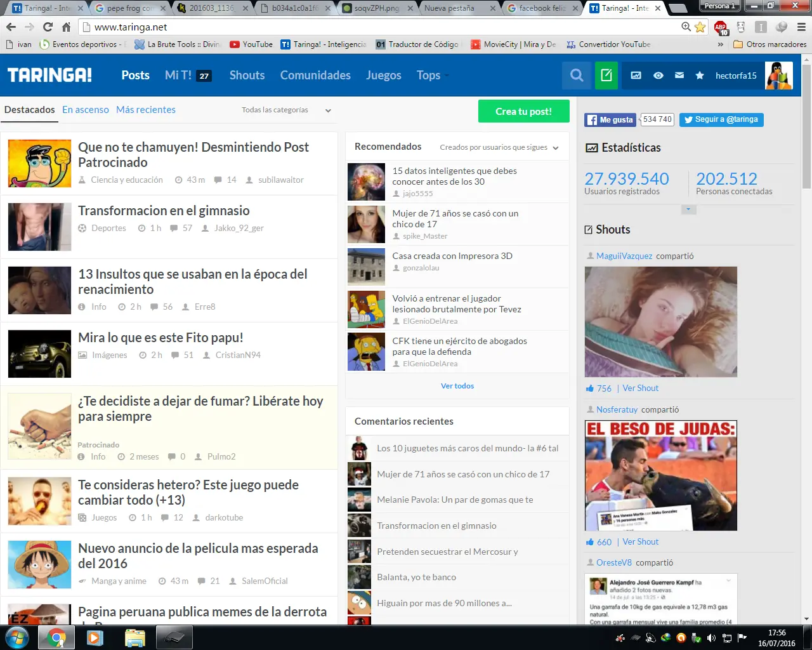
Task: Open messages envelope icon in header
Action: [x=679, y=76]
